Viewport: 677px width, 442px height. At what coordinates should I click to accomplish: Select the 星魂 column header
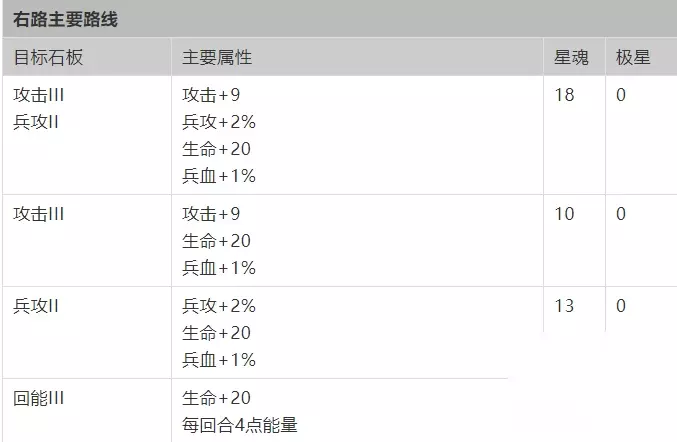(571, 57)
